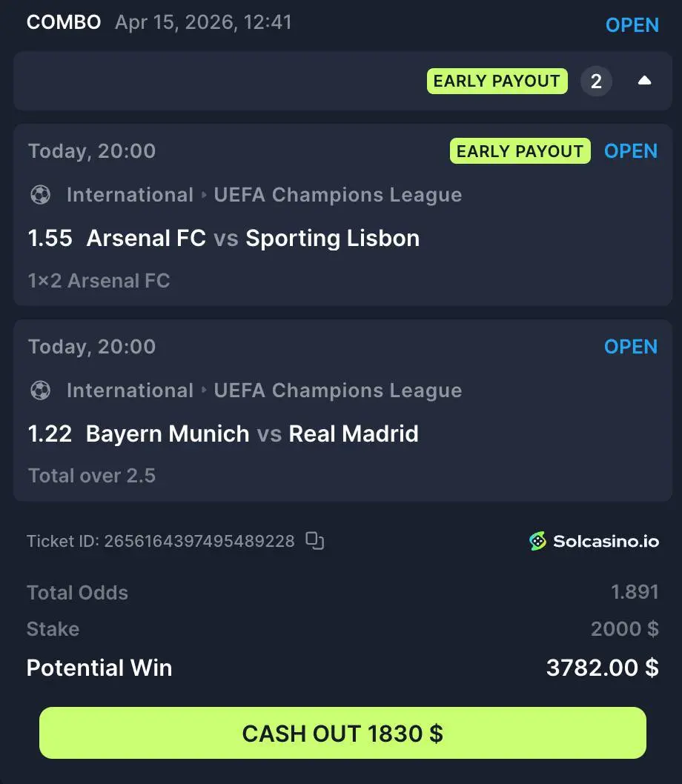
Task: Click International breadcrumb in Bayern card
Action: (x=130, y=390)
